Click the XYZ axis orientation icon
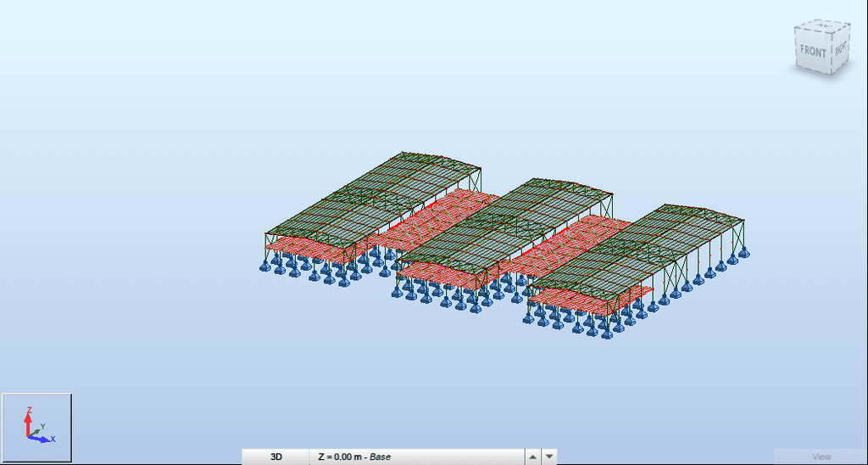The height and width of the screenshot is (465, 868). click(x=37, y=428)
